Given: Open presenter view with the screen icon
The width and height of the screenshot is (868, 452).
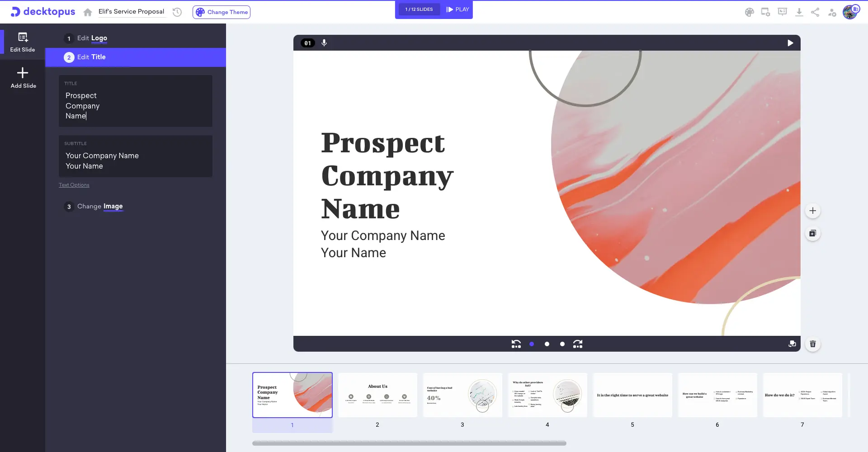Looking at the screenshot, I should pyautogui.click(x=782, y=12).
